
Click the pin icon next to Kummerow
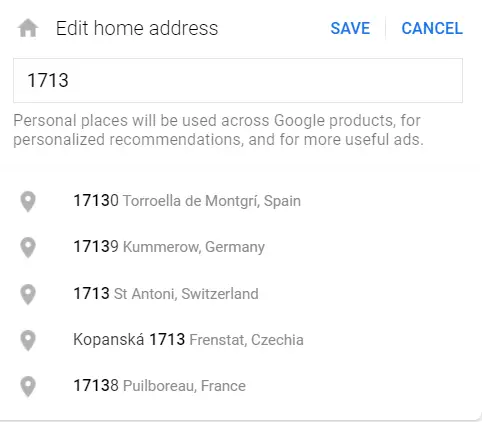(28, 248)
